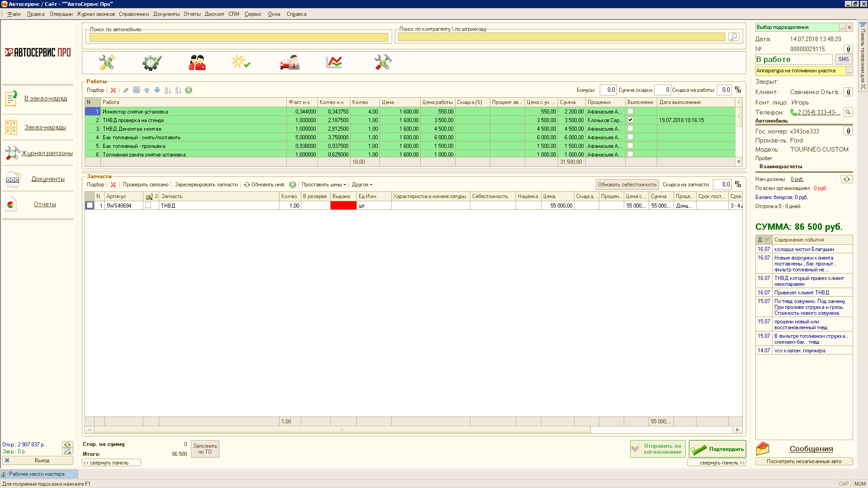Image resolution: width=868 pixels, height=488 pixels.
Task: Click the clock-and-gear icon in top toolbar
Action: click(152, 62)
